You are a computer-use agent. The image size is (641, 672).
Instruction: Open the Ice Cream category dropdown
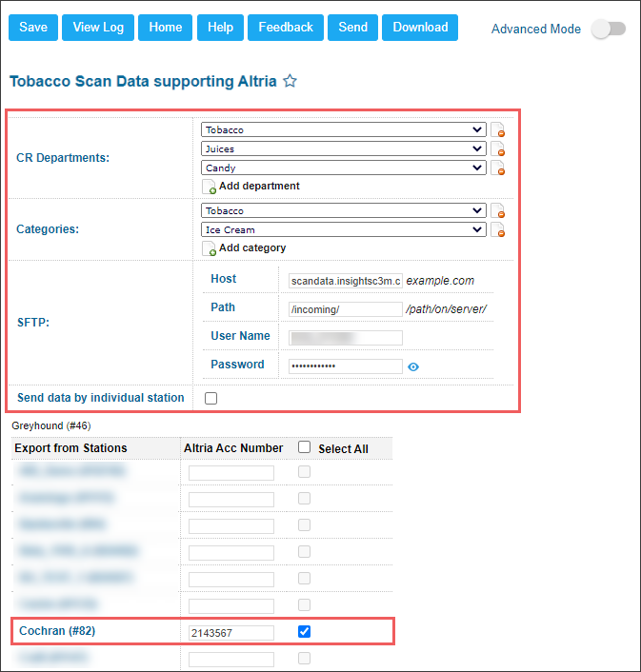point(344,229)
